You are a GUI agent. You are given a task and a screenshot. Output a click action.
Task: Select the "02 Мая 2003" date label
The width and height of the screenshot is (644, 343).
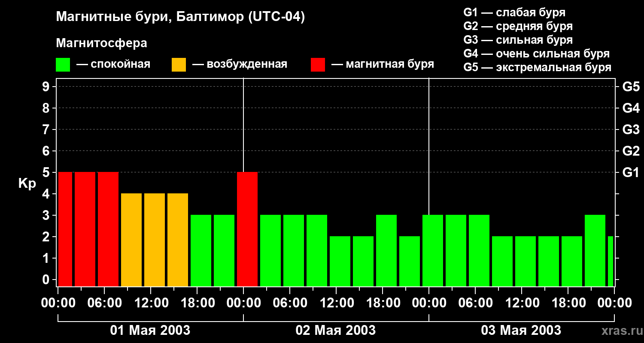tap(336, 330)
